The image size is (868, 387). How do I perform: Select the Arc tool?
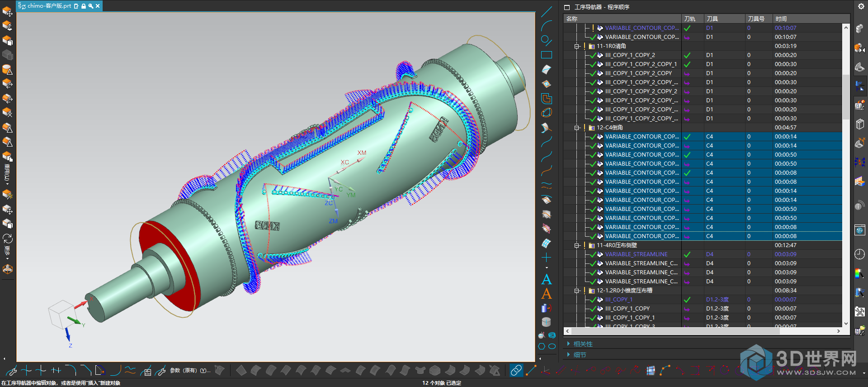point(547,26)
